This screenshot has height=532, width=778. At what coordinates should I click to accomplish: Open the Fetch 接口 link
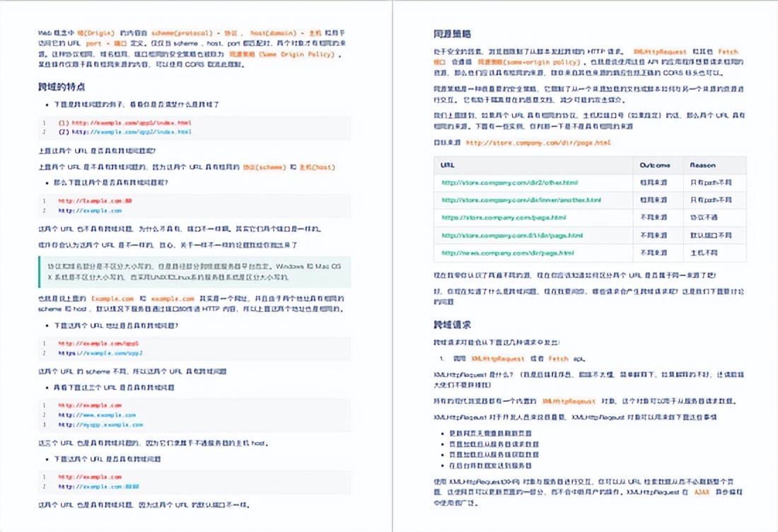[x=729, y=52]
